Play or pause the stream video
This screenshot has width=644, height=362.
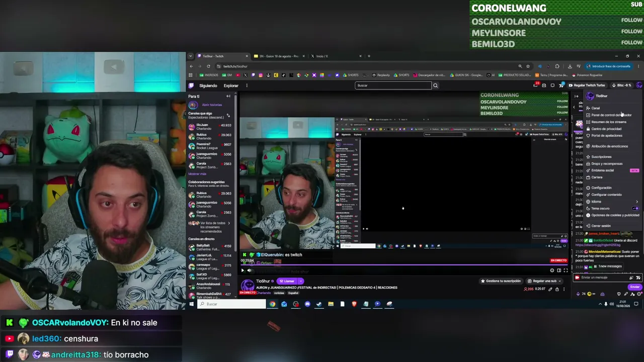(243, 270)
